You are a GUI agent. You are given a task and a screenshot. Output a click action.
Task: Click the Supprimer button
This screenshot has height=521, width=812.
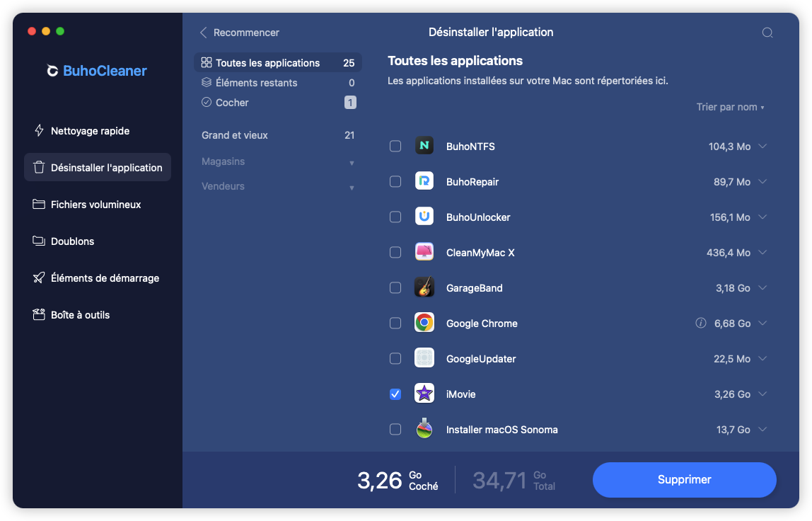684,479
